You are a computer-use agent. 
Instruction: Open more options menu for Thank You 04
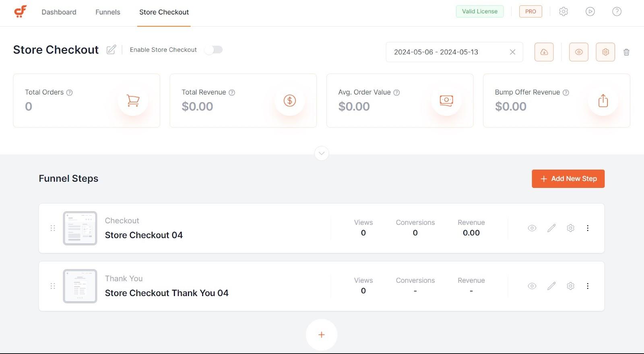[588, 286]
